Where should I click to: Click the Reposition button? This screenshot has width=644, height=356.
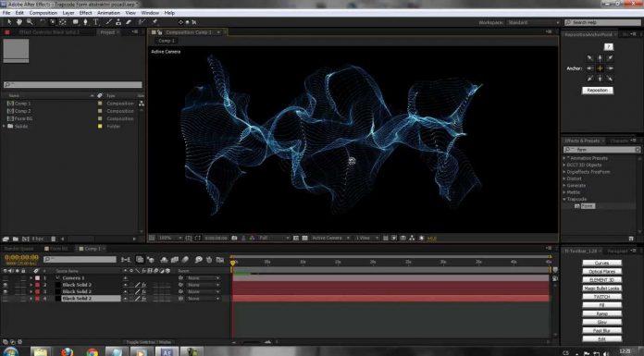[x=597, y=91]
